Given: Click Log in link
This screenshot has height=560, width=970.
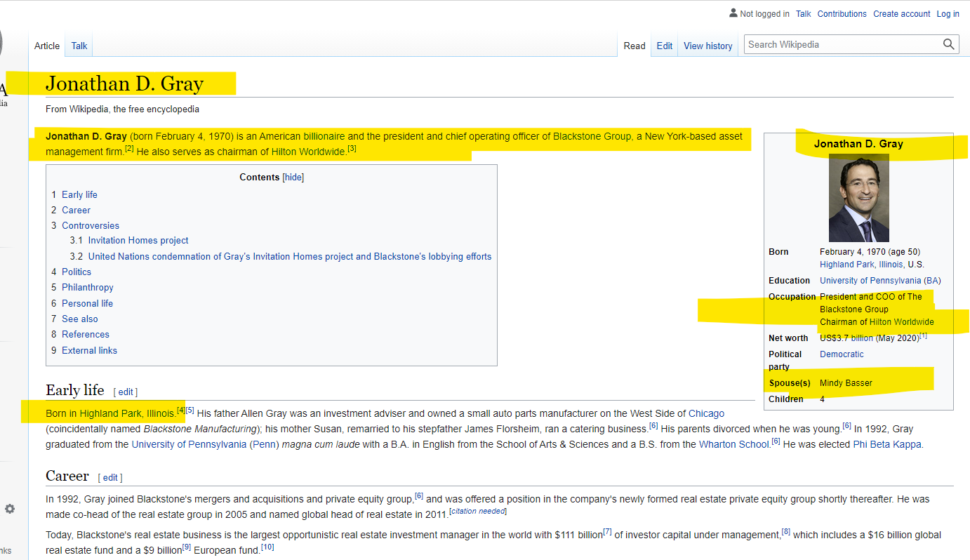Looking at the screenshot, I should pos(948,13).
